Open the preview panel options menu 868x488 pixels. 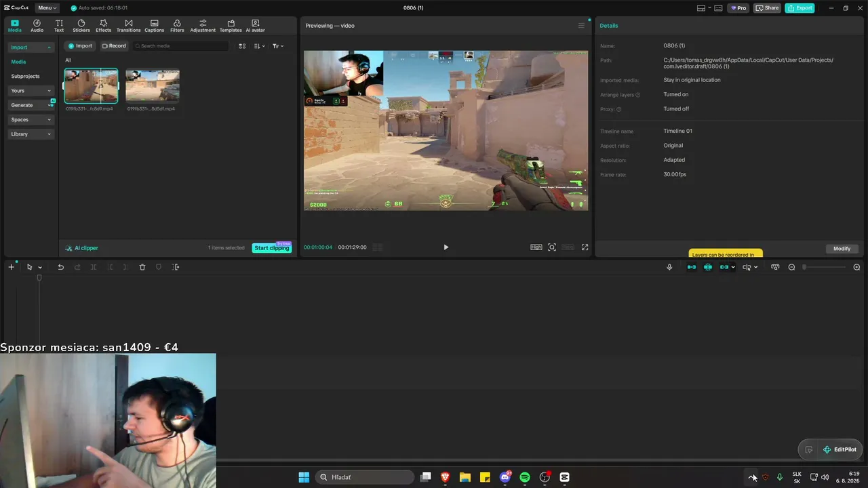click(x=581, y=26)
